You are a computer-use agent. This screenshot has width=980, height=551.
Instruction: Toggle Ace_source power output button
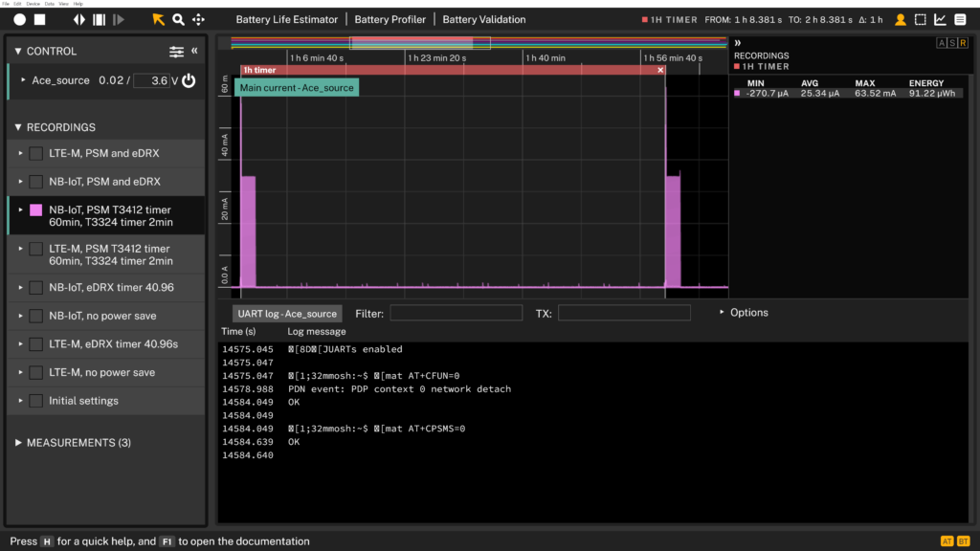click(189, 81)
